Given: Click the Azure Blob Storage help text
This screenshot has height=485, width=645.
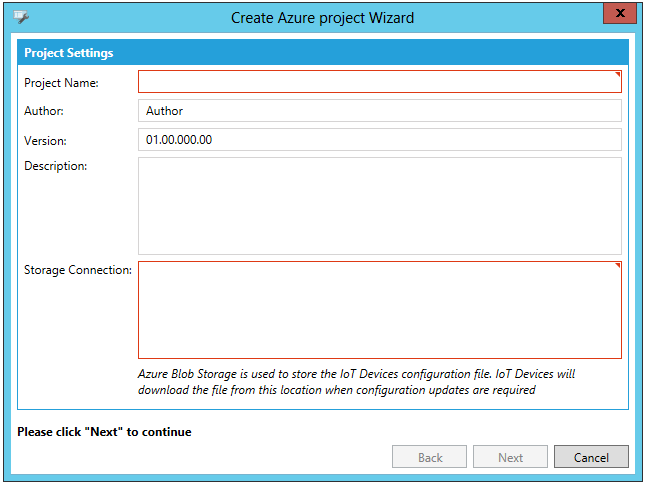Looking at the screenshot, I should point(356,382).
